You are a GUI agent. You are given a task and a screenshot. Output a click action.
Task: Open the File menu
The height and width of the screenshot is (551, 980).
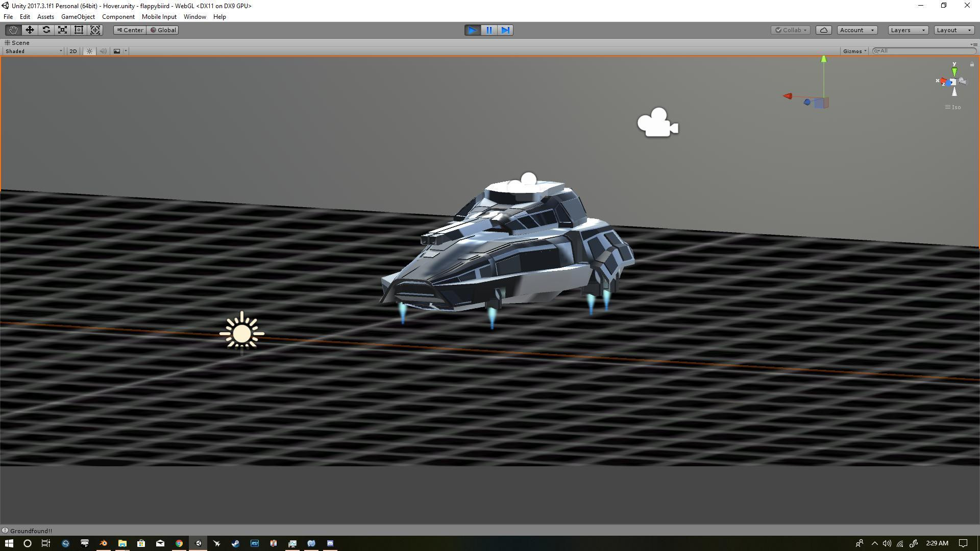[8, 17]
